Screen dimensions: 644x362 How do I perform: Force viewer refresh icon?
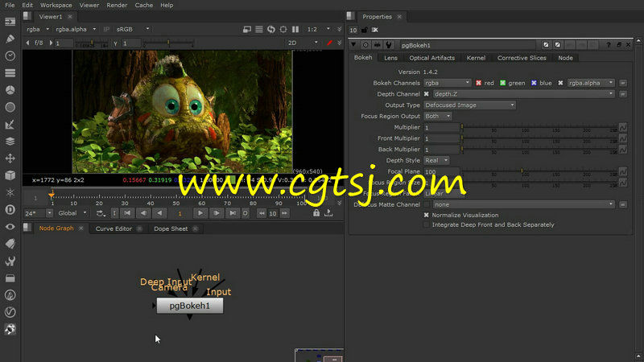click(271, 29)
